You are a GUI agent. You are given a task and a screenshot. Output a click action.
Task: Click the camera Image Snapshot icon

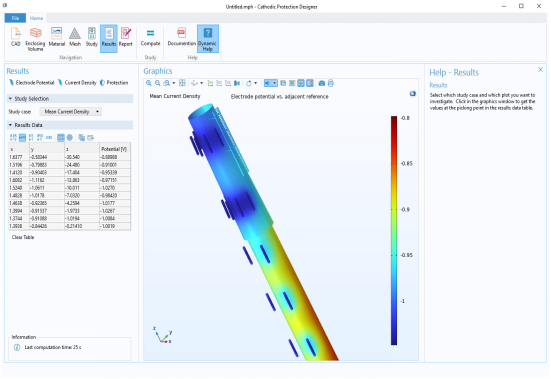pyautogui.click(x=322, y=83)
